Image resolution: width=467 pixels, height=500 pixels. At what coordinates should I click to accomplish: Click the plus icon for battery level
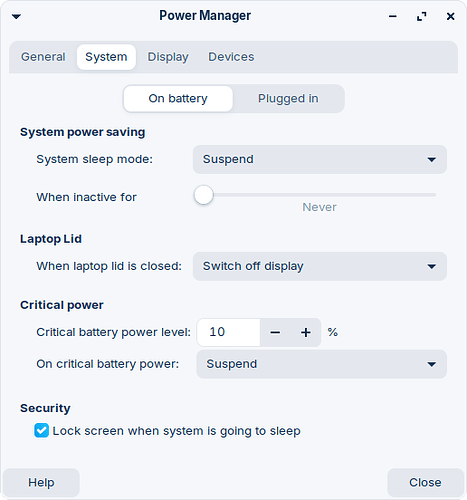click(306, 332)
